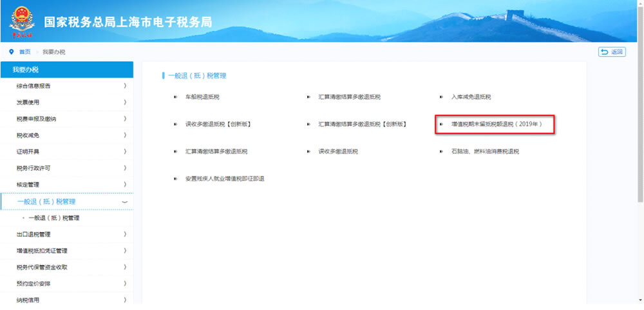Select the 一般退（抵）税管理 bulleted sub-item
644x310 pixels.
click(53, 218)
